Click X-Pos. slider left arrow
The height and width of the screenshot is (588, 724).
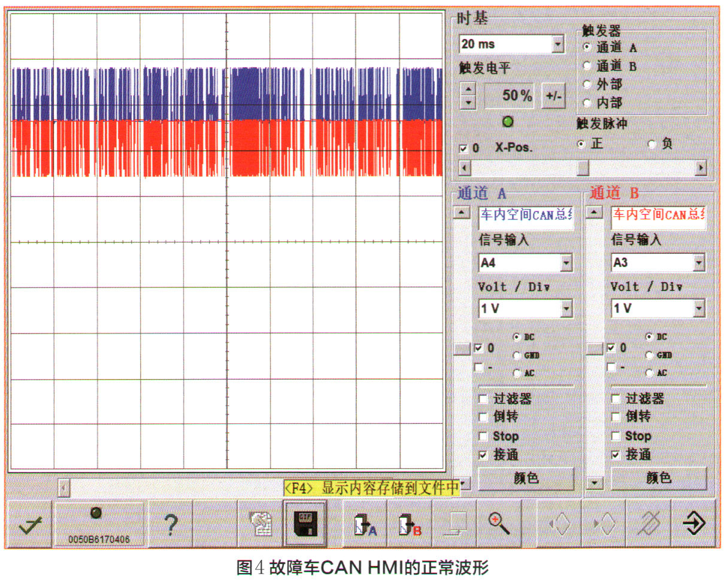tap(465, 168)
